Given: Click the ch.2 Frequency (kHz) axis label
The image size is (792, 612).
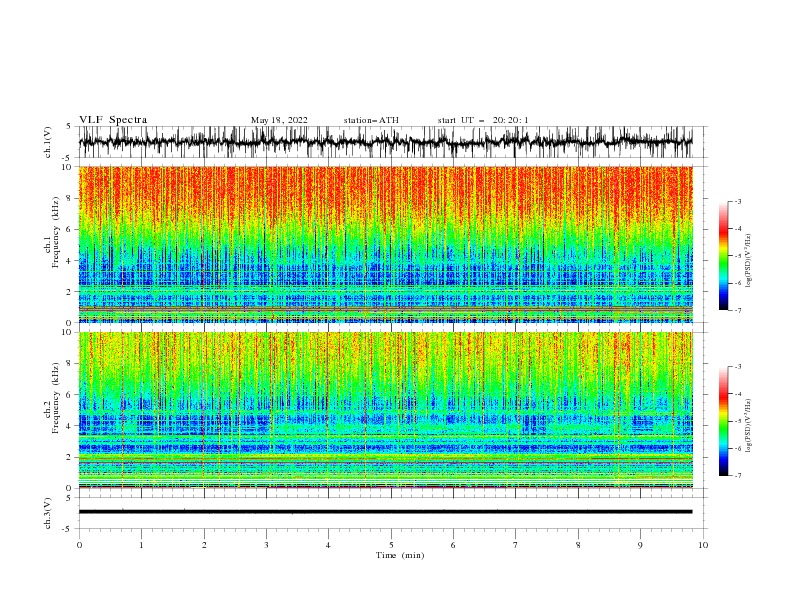Looking at the screenshot, I should point(52,398).
